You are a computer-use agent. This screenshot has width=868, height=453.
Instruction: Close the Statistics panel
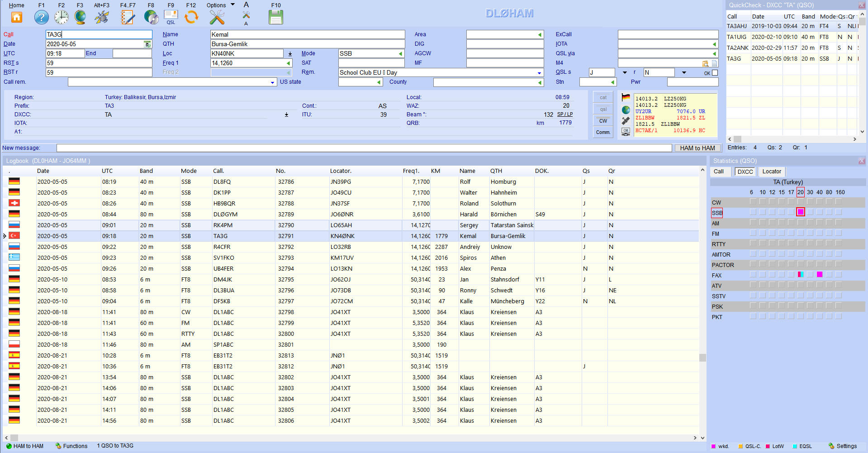[862, 161]
